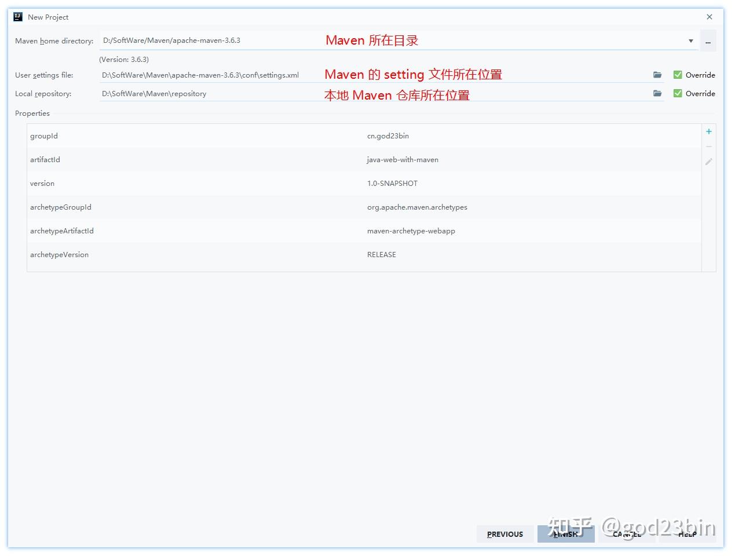The height and width of the screenshot is (560, 735).
Task: Uncheck Override next to local repository
Action: click(x=677, y=93)
